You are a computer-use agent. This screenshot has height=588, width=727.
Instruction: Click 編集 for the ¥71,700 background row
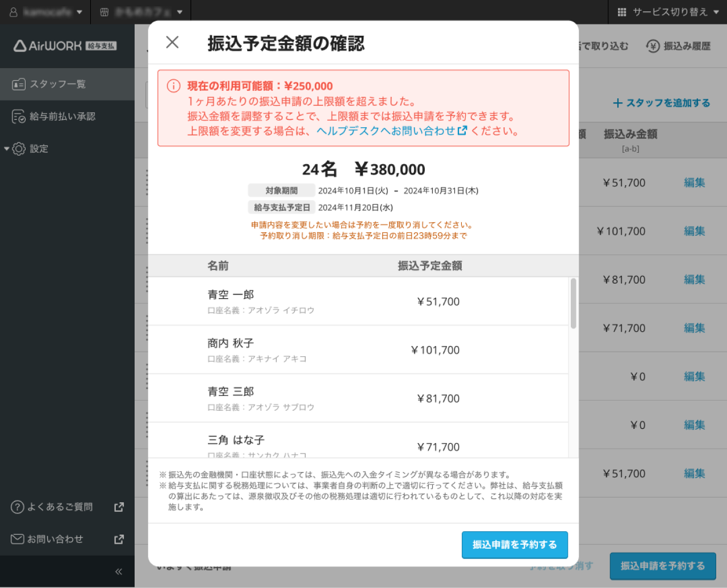694,328
